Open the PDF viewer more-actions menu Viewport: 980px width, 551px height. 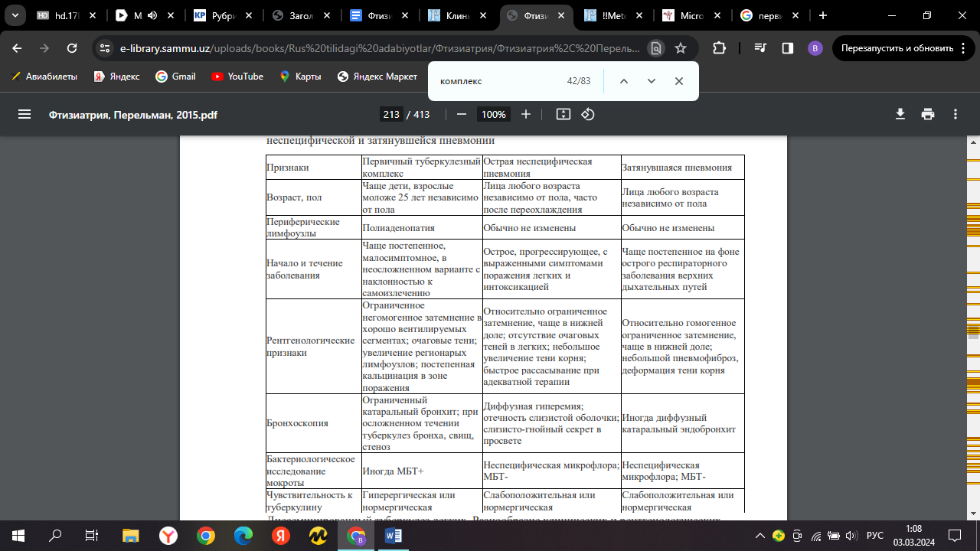(x=955, y=114)
